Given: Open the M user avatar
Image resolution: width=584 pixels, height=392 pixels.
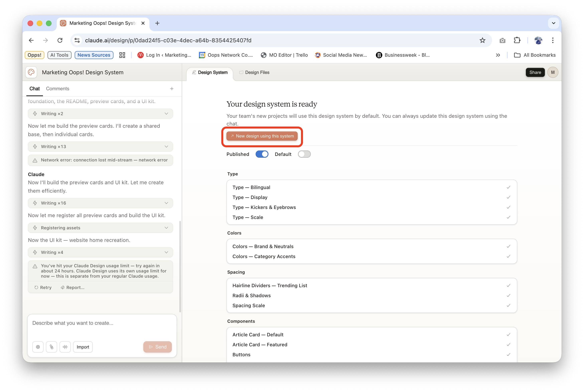Looking at the screenshot, I should [x=552, y=72].
